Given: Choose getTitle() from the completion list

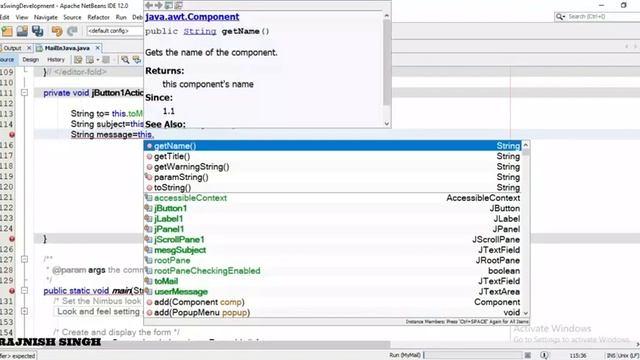Looking at the screenshot, I should (x=333, y=156).
